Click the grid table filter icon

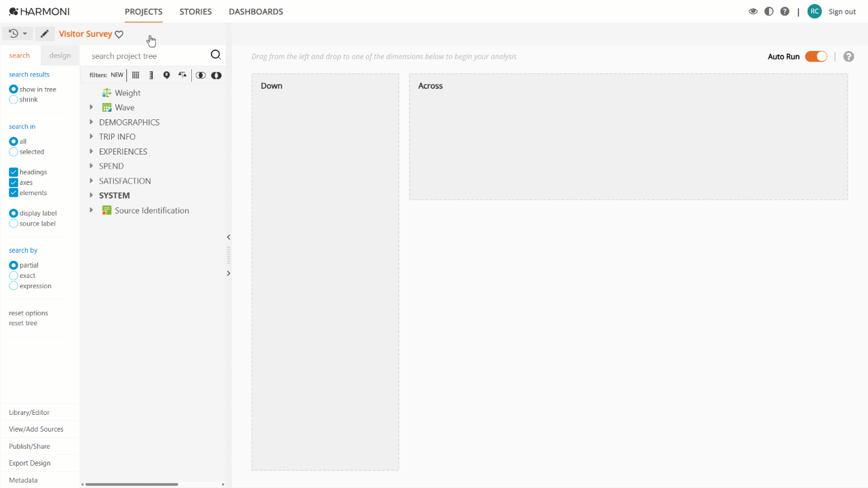tap(136, 75)
